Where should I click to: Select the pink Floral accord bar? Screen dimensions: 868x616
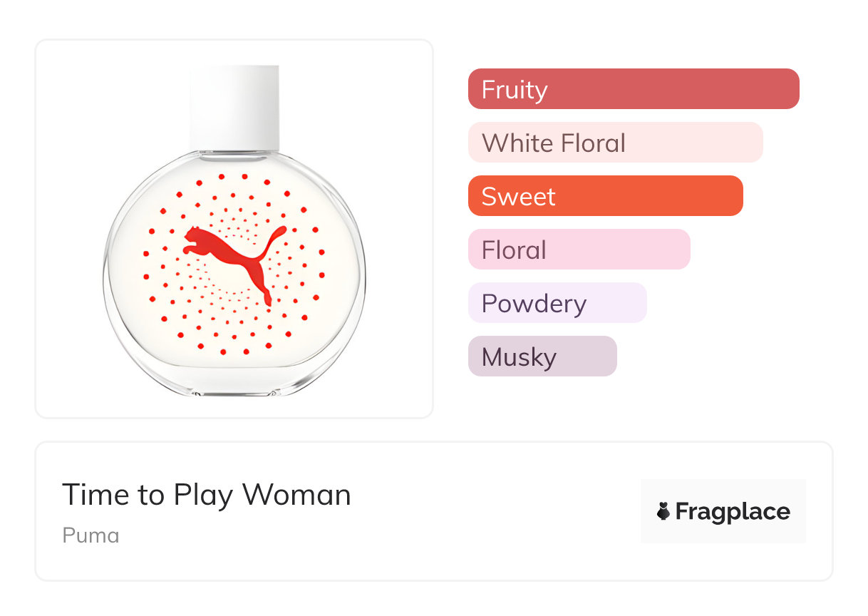(579, 250)
